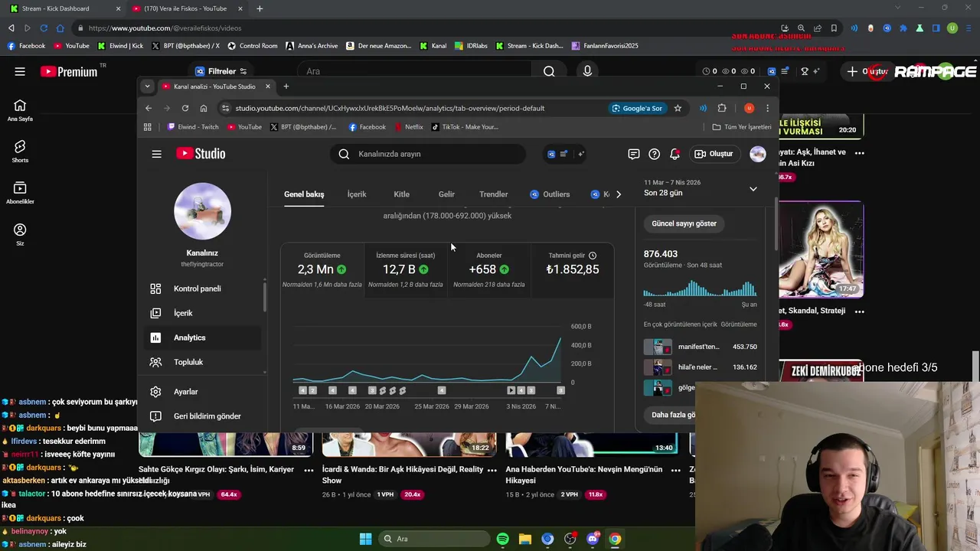This screenshot has width=980, height=551.
Task: Bookmark the Studio page with star icon
Action: (678, 108)
